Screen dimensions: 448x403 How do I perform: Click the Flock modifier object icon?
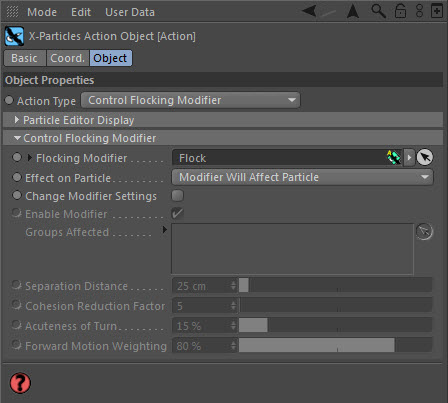[x=394, y=157]
